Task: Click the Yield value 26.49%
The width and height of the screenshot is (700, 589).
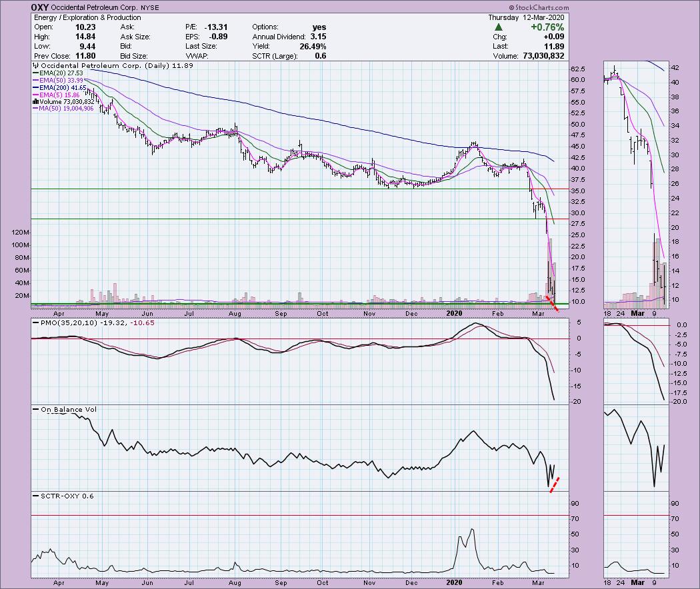Action: point(313,47)
